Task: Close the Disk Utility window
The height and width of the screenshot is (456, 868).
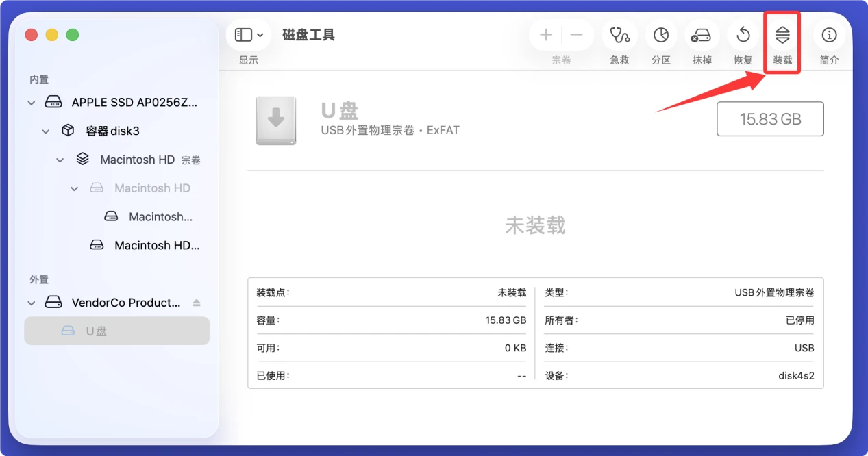Action: tap(32, 35)
